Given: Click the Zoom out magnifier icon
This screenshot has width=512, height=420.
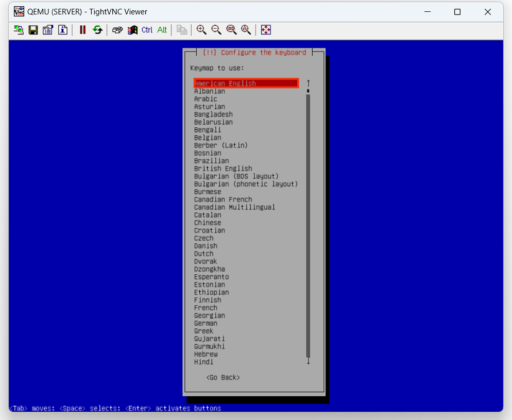Looking at the screenshot, I should (216, 30).
